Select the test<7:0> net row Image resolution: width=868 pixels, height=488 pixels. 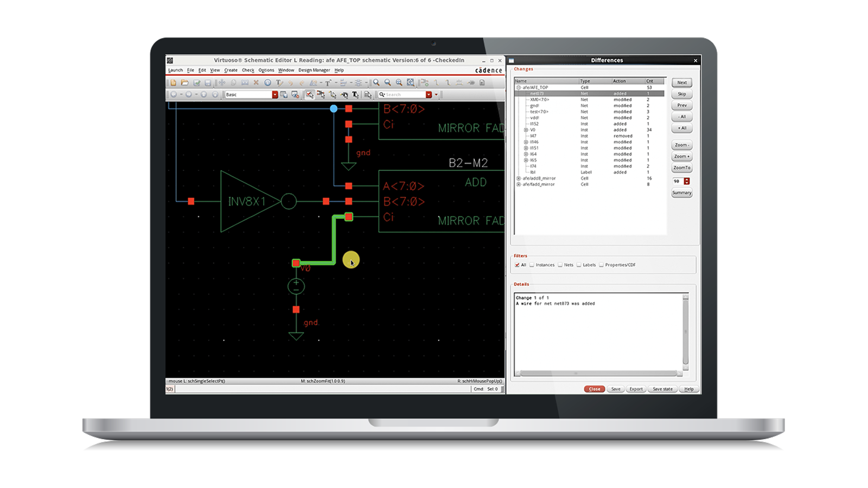[x=590, y=112]
